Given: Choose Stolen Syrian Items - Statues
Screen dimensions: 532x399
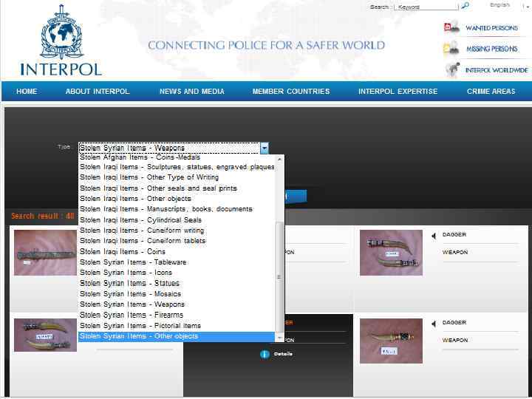Looking at the screenshot, I should [x=177, y=283].
